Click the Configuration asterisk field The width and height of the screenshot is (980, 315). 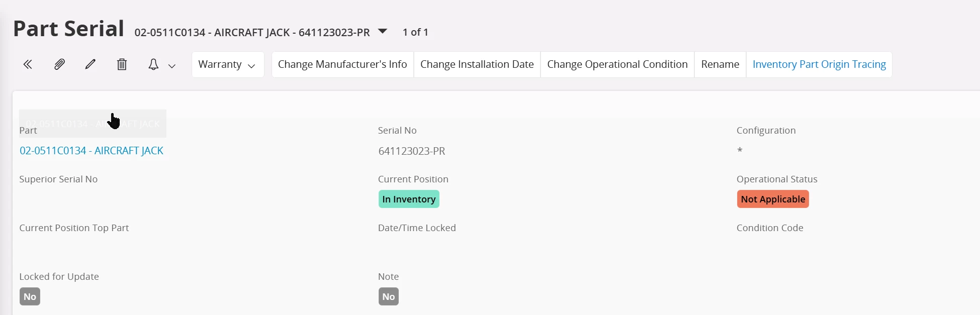point(740,151)
